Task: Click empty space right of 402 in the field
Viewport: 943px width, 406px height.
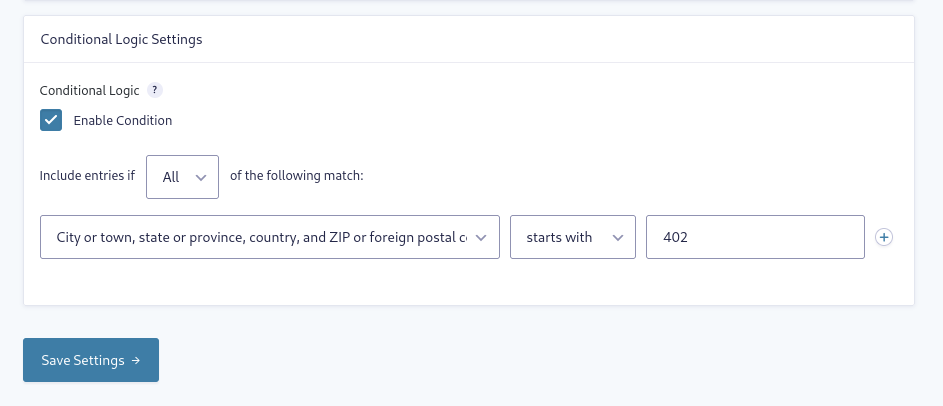Action: click(776, 237)
